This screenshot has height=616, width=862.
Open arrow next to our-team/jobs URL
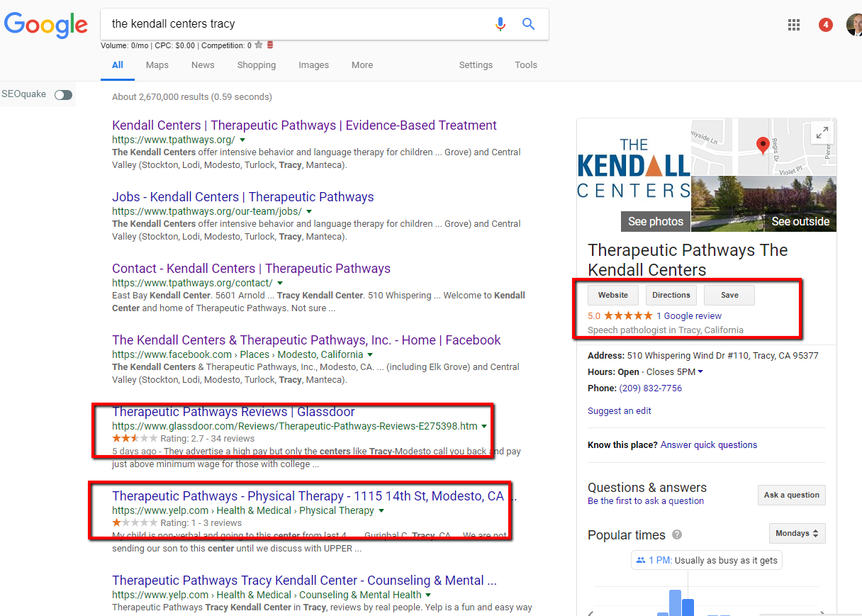[309, 211]
